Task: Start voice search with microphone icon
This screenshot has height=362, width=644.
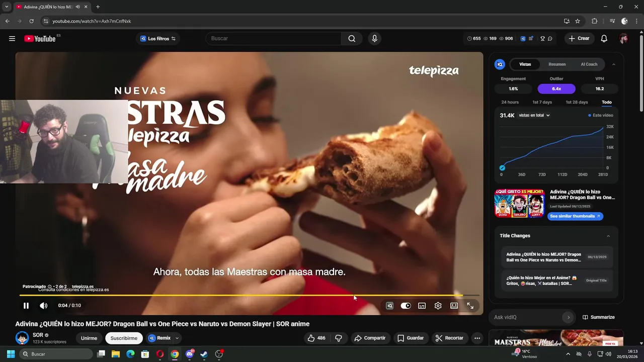Action: click(374, 39)
